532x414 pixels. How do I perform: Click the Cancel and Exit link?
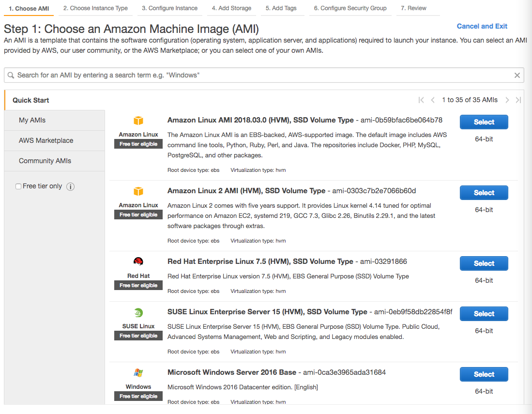pyautogui.click(x=482, y=26)
